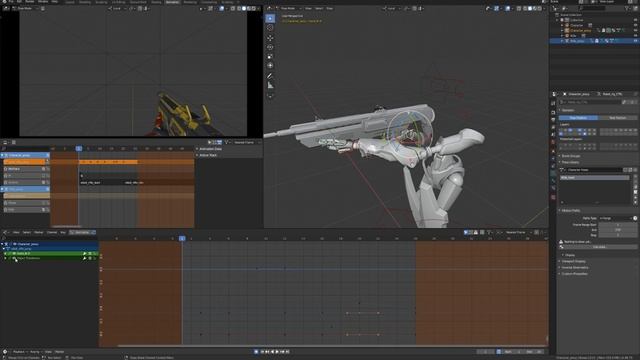Click the play animation button

(x=277, y=351)
